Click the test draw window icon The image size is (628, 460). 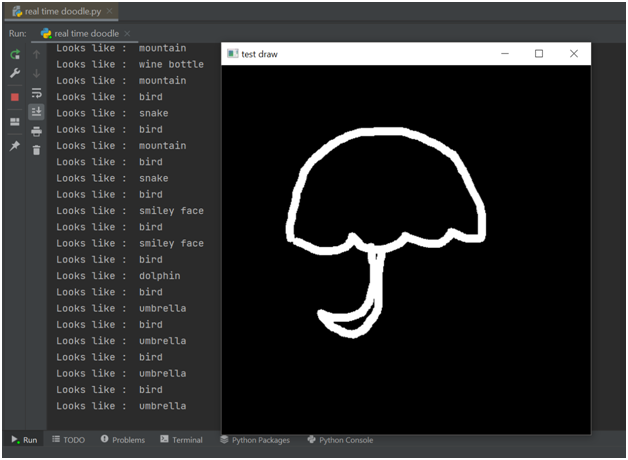pos(232,54)
